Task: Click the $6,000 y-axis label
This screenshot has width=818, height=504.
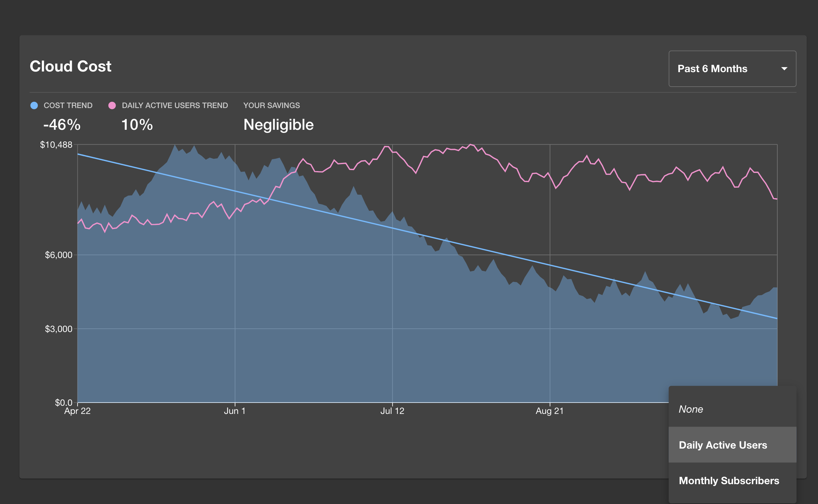Action: tap(59, 255)
